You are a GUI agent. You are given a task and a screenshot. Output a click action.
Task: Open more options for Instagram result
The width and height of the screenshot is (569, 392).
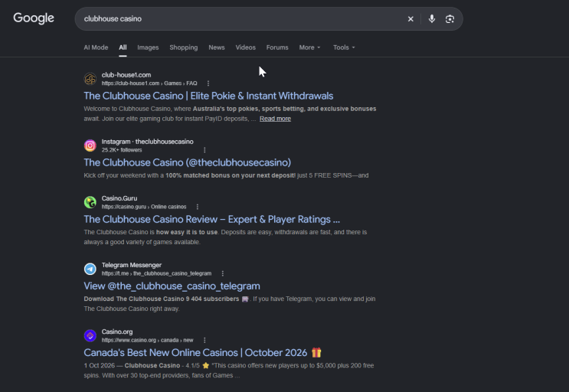pyautogui.click(x=204, y=150)
